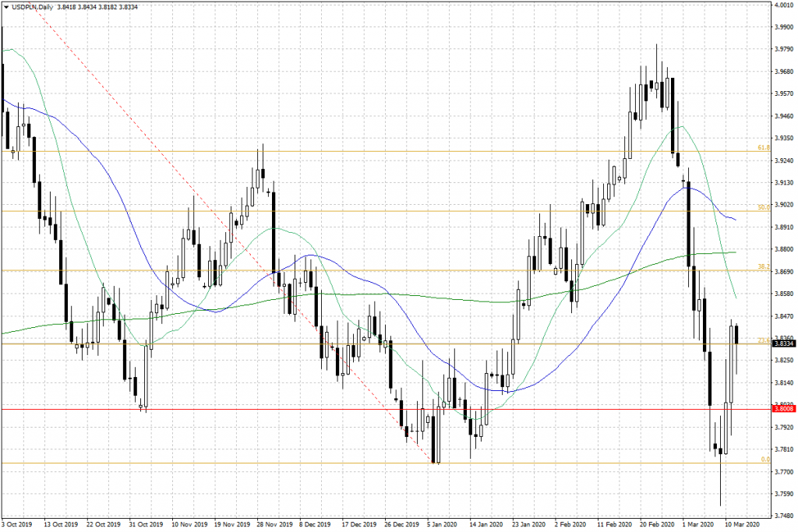Click the 3 Oct 2019 date label

pos(17,524)
